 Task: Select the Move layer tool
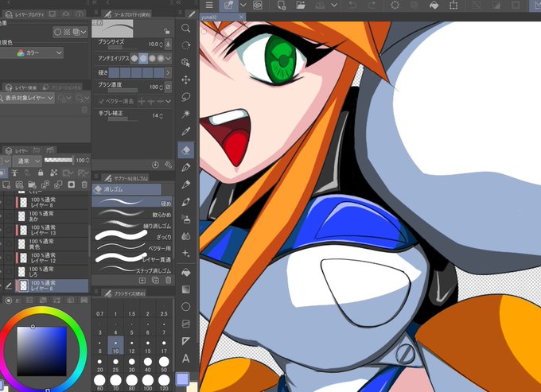point(185,80)
